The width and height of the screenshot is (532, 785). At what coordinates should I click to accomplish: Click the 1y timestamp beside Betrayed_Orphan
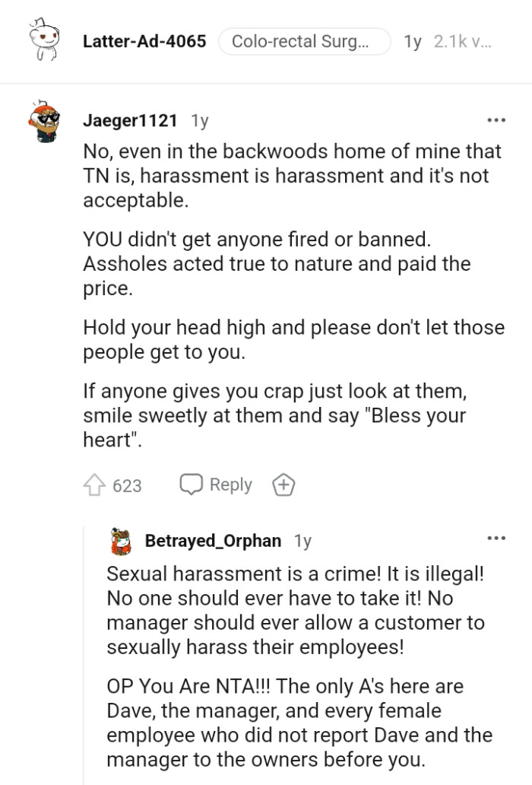(x=302, y=541)
